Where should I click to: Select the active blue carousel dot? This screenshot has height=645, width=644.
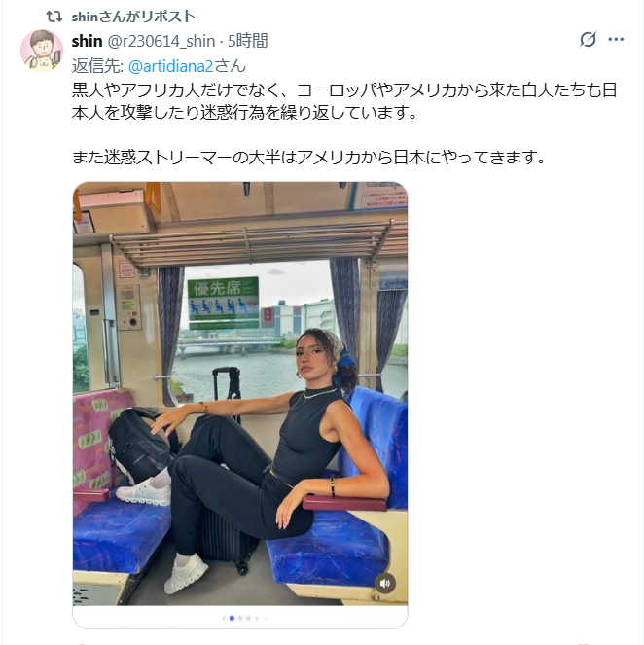click(232, 619)
